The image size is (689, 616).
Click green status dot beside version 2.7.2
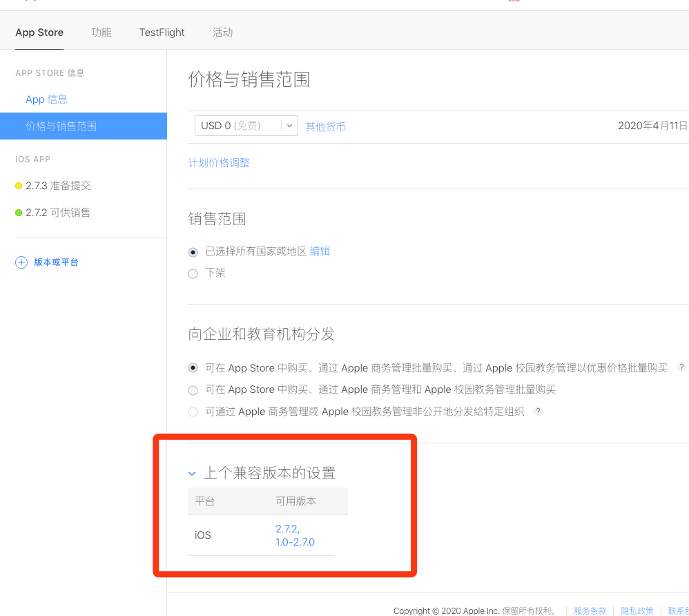pos(19,212)
